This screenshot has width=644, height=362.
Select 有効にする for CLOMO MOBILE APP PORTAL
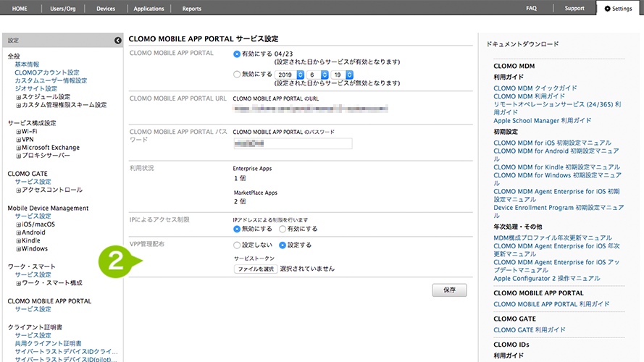coord(237,54)
